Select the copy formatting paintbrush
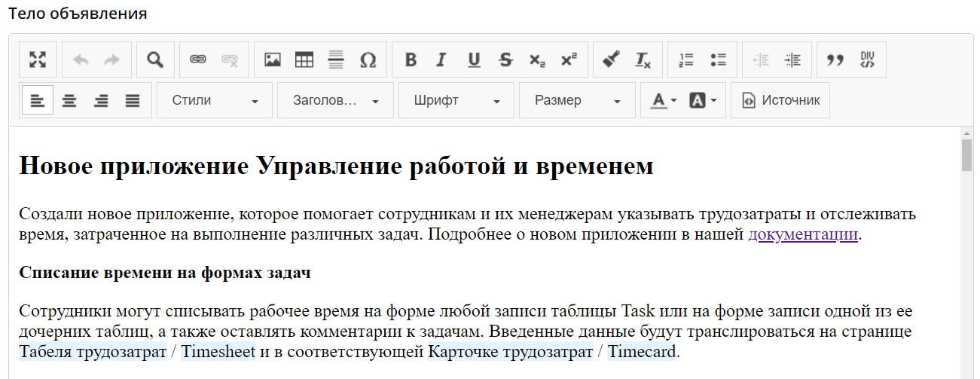 pyautogui.click(x=612, y=60)
